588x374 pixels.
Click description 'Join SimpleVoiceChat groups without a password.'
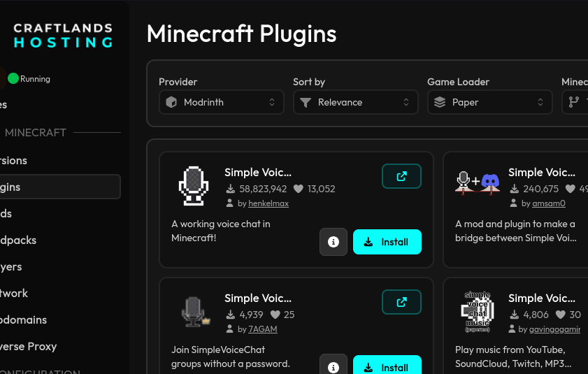click(x=231, y=357)
